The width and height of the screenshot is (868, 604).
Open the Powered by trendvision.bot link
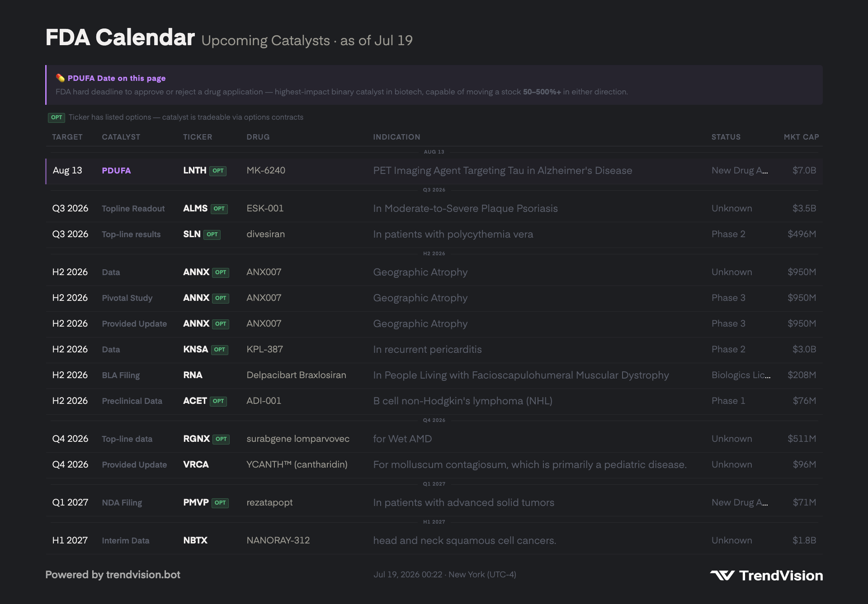pos(113,575)
